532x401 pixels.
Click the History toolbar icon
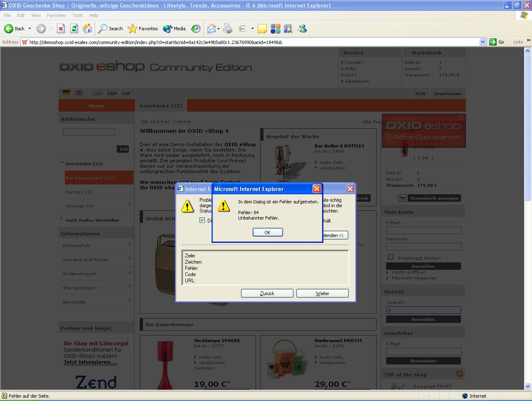[x=196, y=29]
